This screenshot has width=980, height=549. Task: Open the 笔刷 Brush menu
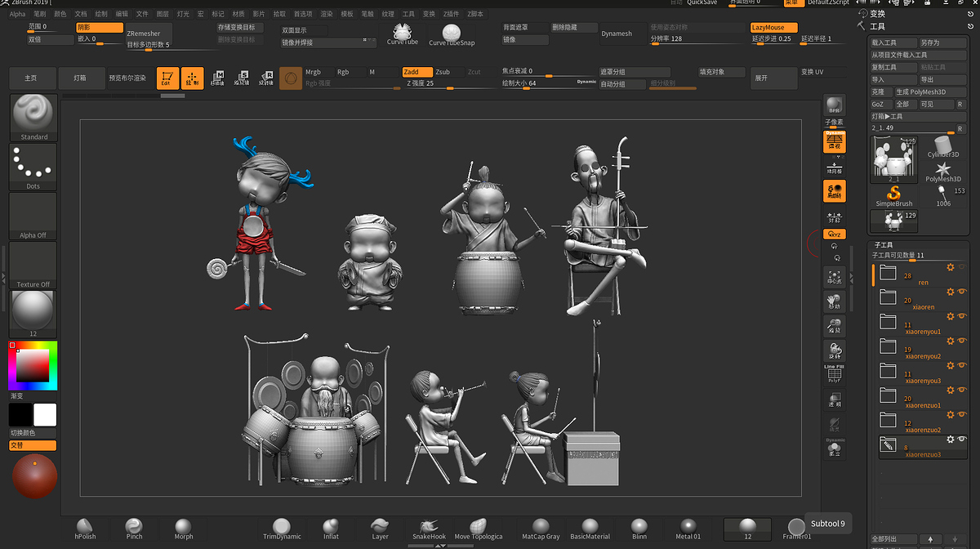[39, 14]
